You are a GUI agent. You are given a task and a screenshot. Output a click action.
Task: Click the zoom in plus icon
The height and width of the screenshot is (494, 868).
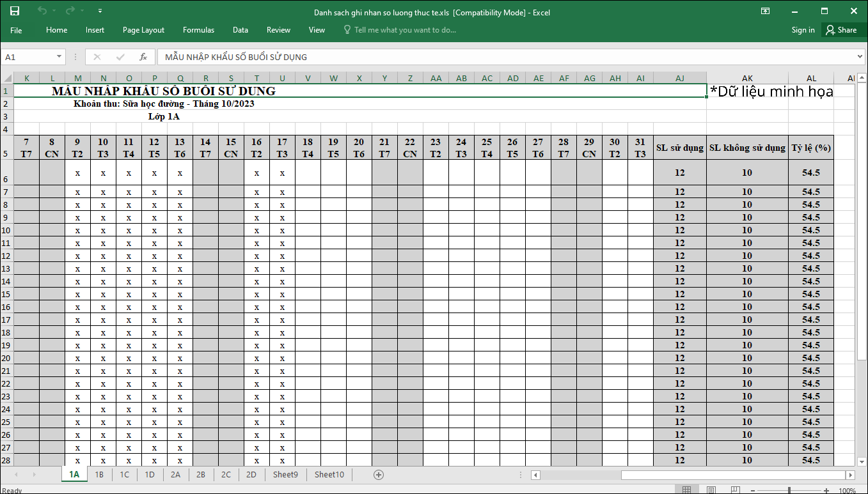[826, 490]
